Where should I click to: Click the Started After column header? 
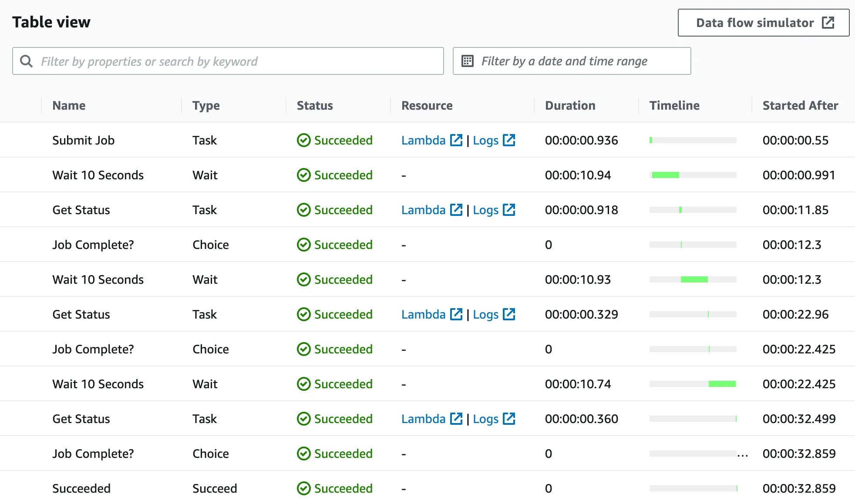pos(800,105)
